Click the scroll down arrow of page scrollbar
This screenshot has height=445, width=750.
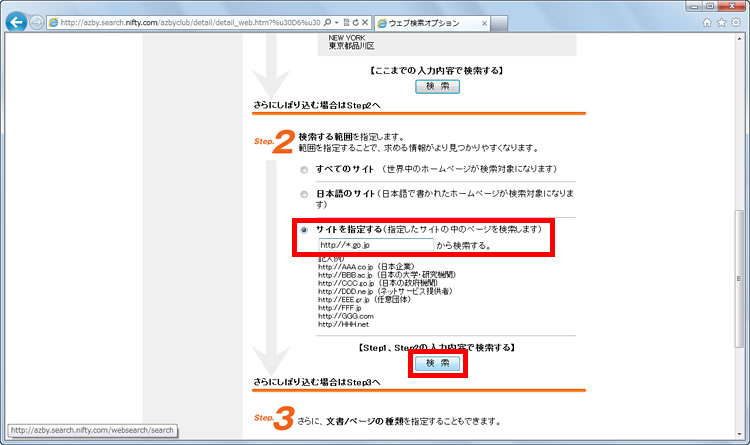point(740,434)
